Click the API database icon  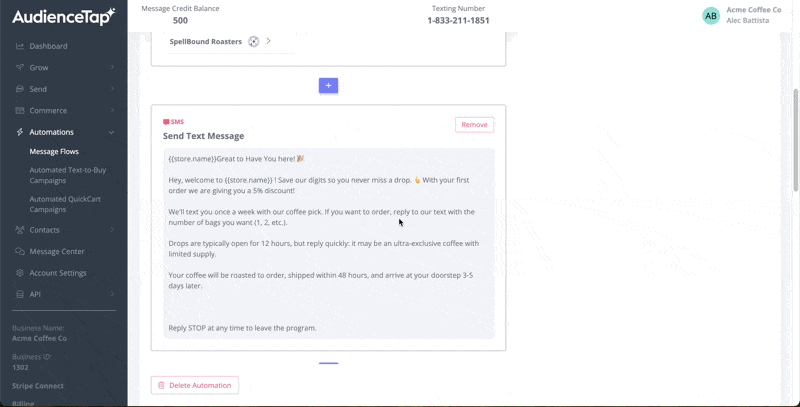click(x=20, y=294)
